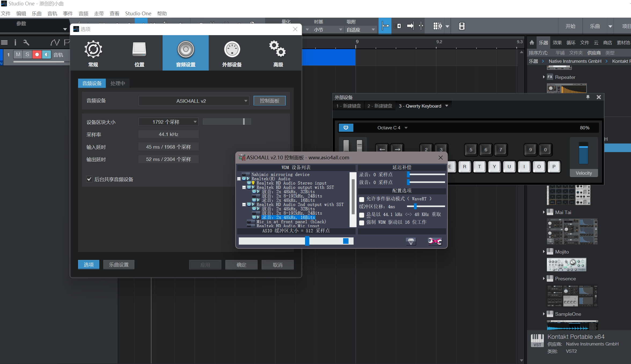The image size is (631, 364).
Task: Click the autoscroll arrow icon in toolbar
Action: click(410, 26)
